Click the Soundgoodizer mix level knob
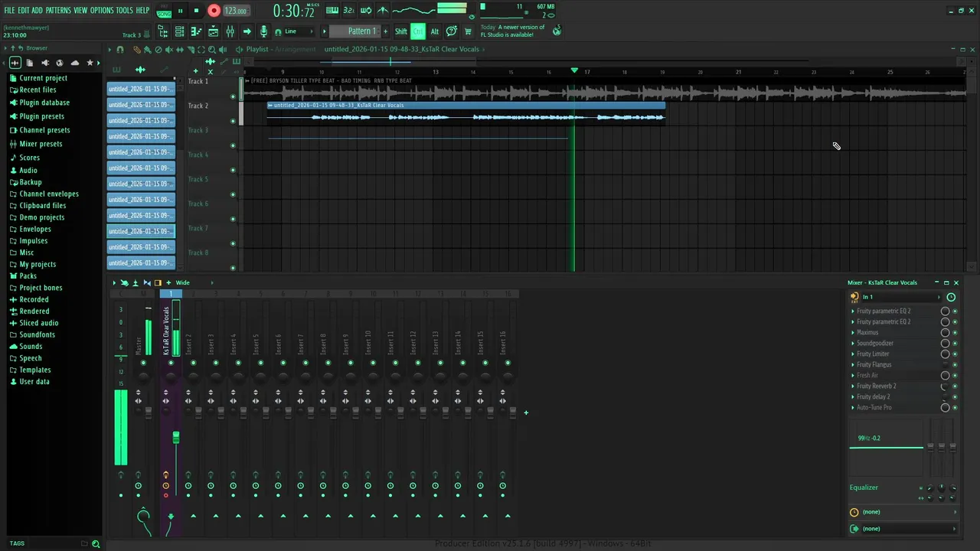Viewport: 980px width, 551px height. pos(945,344)
